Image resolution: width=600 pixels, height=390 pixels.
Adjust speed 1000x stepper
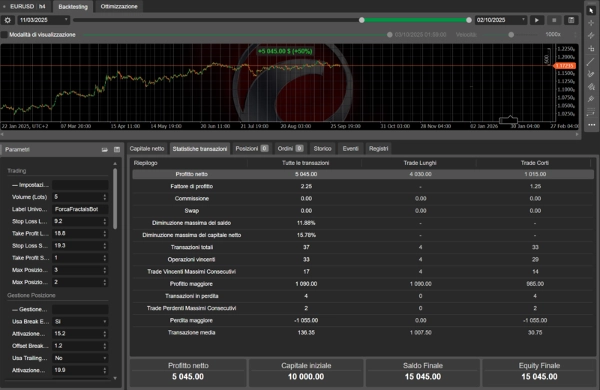[575, 35]
